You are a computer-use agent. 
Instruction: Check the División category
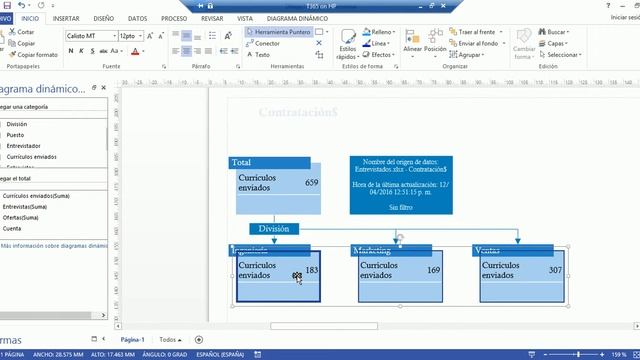17,124
